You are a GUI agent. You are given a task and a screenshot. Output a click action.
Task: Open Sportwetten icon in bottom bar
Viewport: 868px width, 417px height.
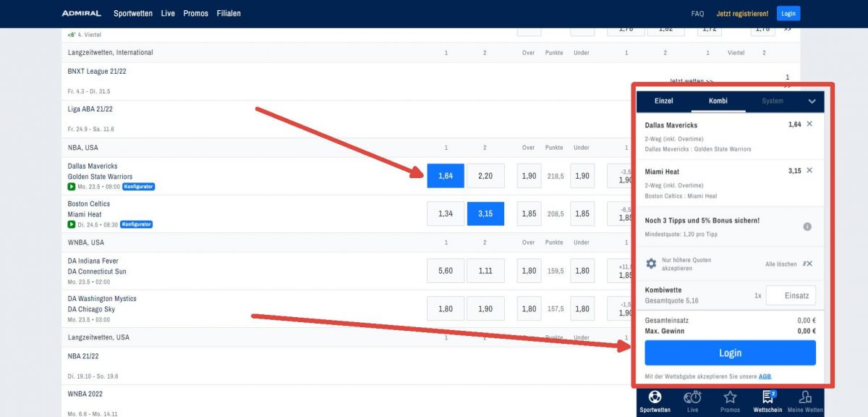tap(655, 400)
